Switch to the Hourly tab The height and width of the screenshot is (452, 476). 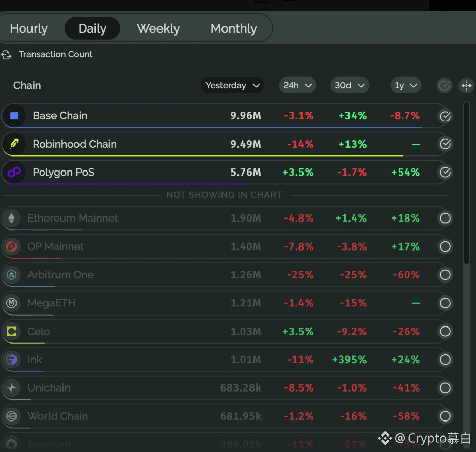pyautogui.click(x=29, y=28)
